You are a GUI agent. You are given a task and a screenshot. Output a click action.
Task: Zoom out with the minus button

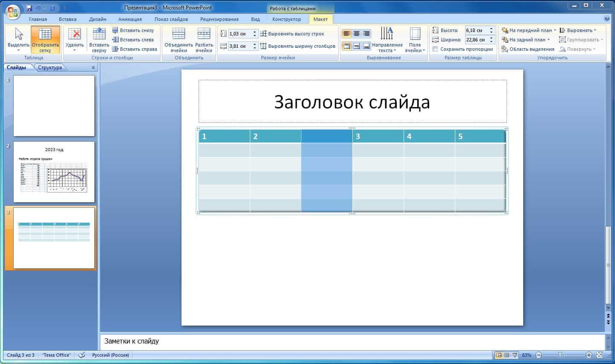(x=539, y=355)
